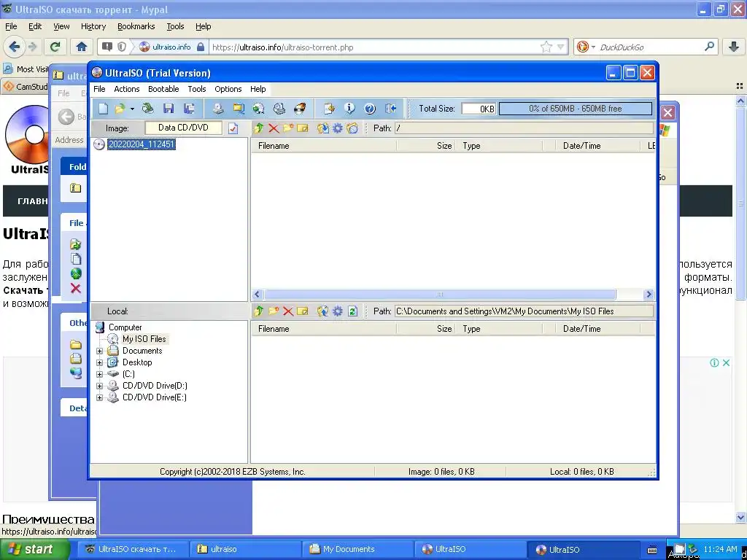Open the browser's Bookmarks menu

click(136, 26)
